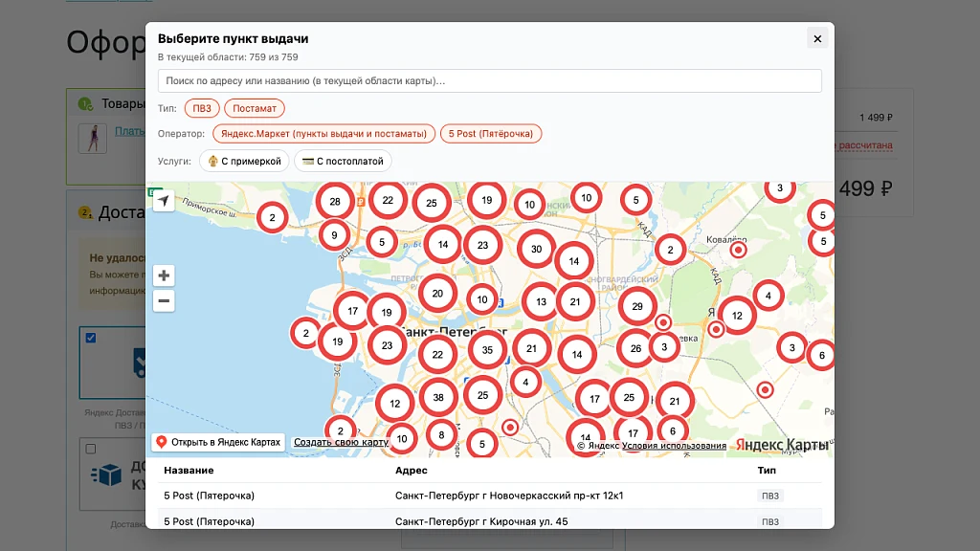Open the cluster marker numbered 13
The image size is (980, 551).
[x=542, y=301]
